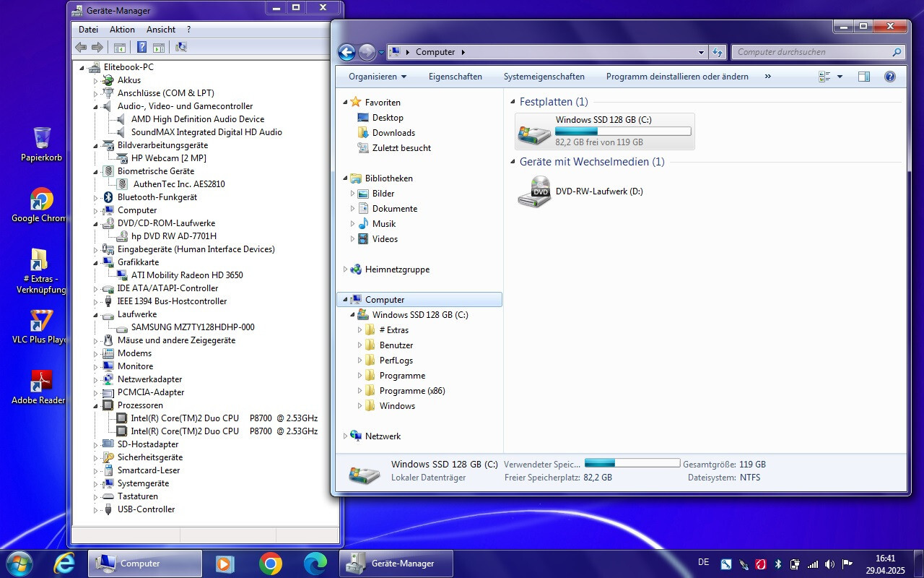
Task: Click the Forward arrow in Geräte-Manager toolbar
Action: pyautogui.click(x=97, y=48)
